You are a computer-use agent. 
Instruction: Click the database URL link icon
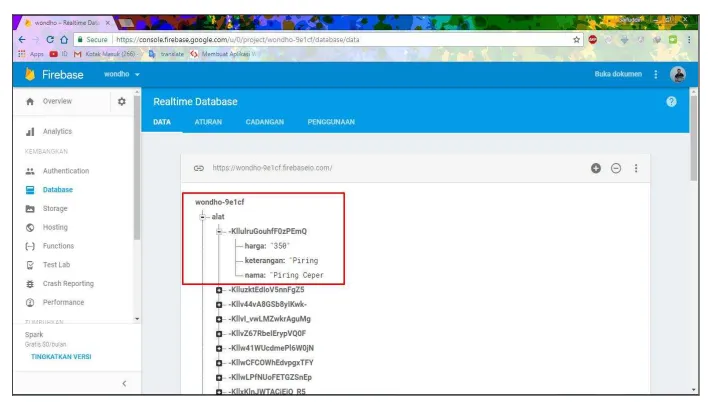click(199, 168)
